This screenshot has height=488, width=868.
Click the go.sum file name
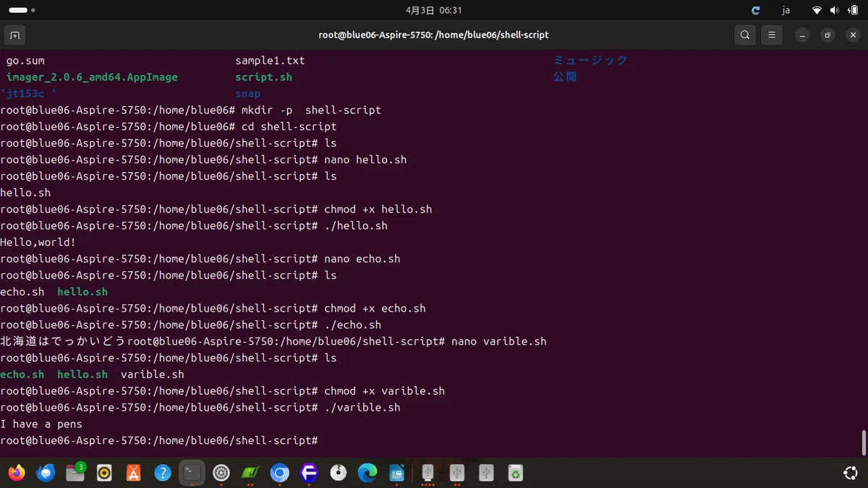coord(25,61)
